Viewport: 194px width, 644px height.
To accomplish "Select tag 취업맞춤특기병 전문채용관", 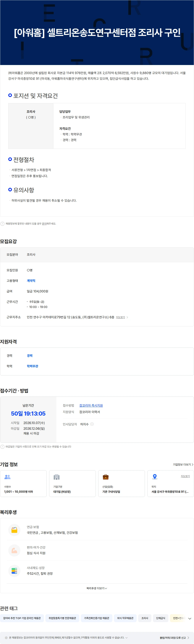I will point(62,618).
